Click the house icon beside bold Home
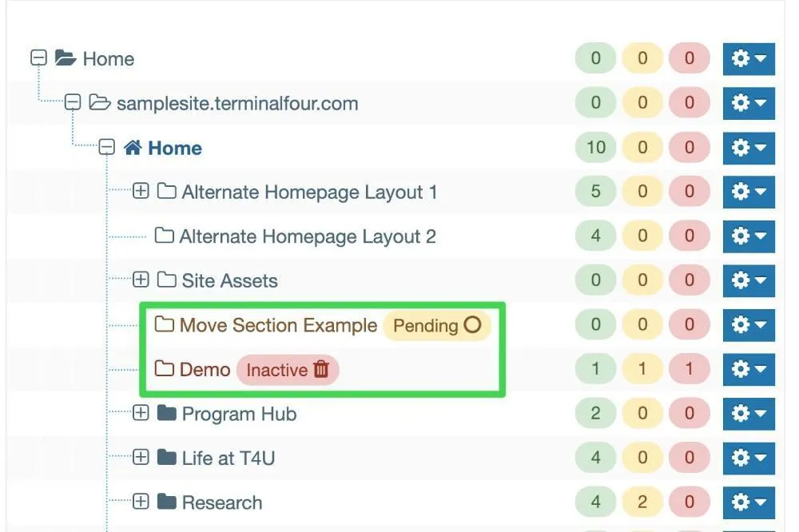The image size is (799, 532). pyautogui.click(x=133, y=148)
